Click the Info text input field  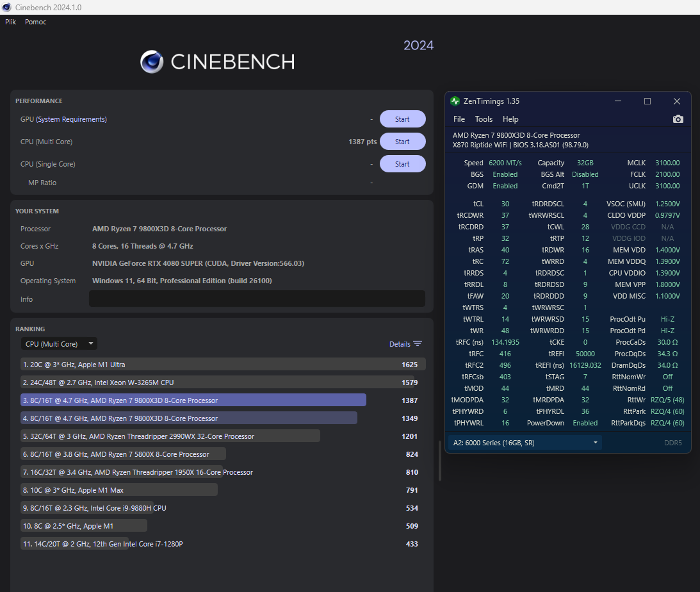point(256,299)
